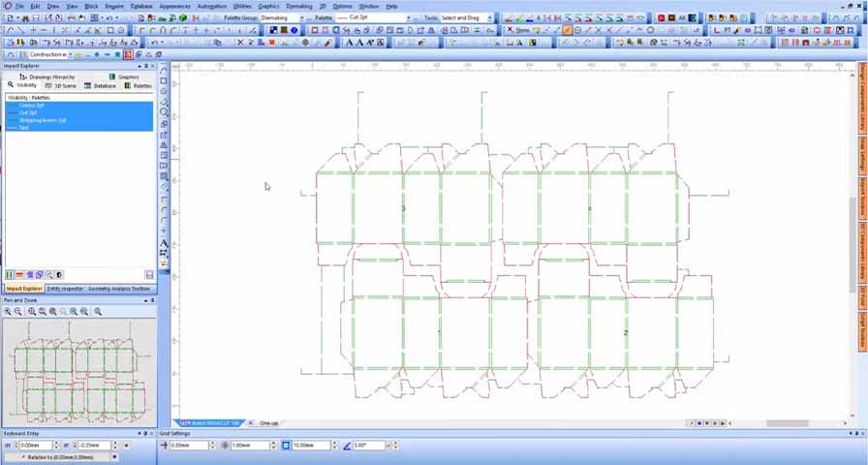The height and width of the screenshot is (465, 868).
Task: Click the Adobe PDF export icon
Action: 661,17
